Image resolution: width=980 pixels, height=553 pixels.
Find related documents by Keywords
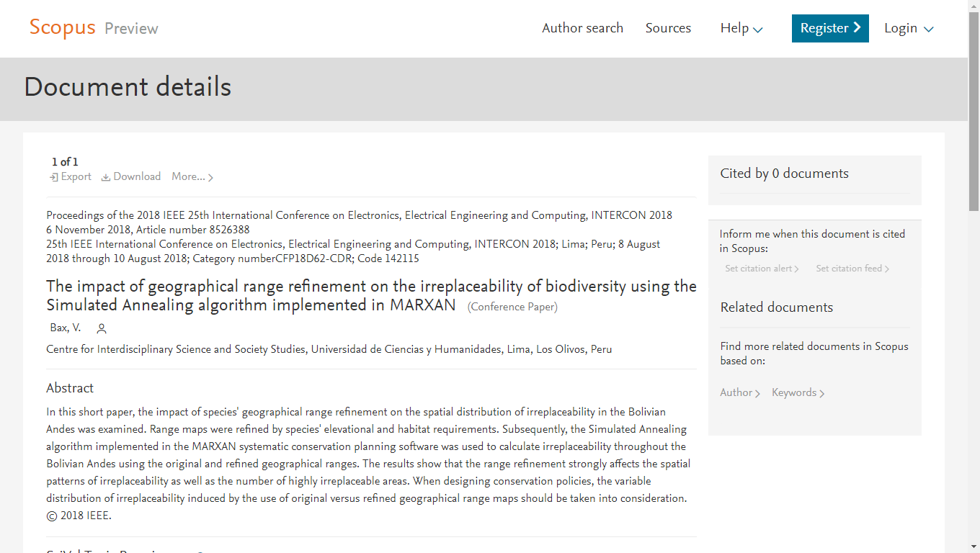click(798, 392)
